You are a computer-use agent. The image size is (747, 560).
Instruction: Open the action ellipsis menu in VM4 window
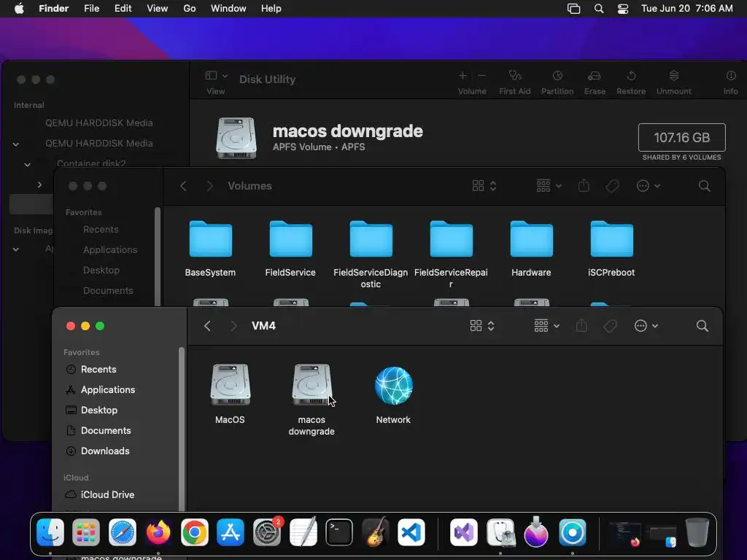(646, 326)
